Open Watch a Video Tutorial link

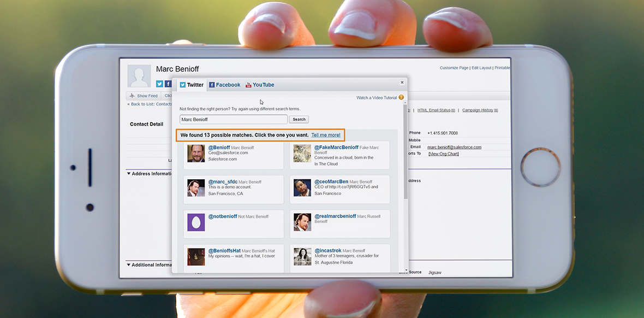[377, 98]
